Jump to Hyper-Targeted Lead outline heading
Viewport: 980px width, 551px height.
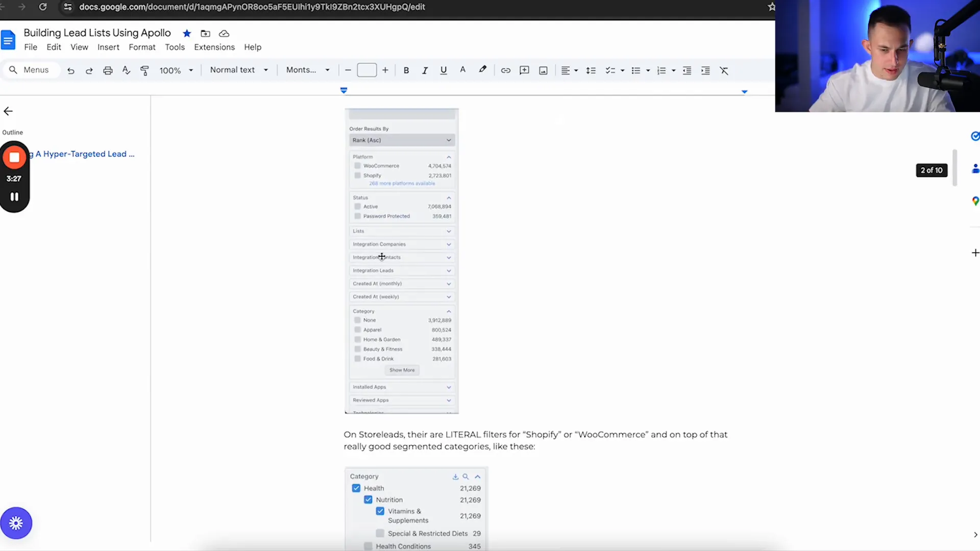(82, 154)
